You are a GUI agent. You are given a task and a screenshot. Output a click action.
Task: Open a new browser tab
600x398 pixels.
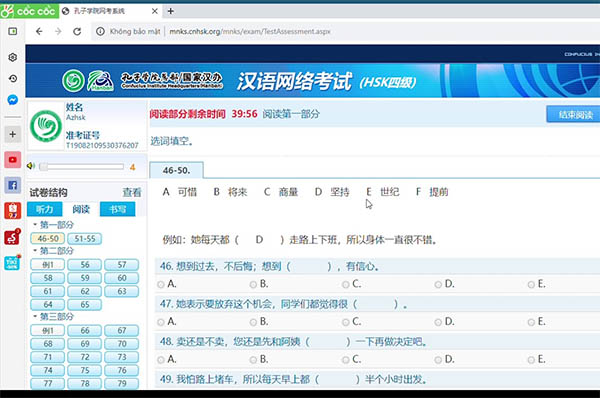(x=171, y=11)
